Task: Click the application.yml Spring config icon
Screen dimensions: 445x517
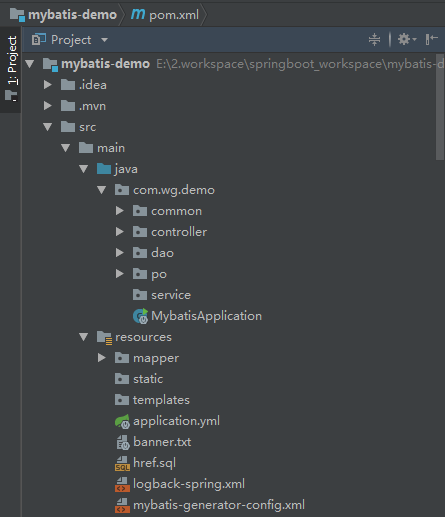Action: (x=122, y=421)
